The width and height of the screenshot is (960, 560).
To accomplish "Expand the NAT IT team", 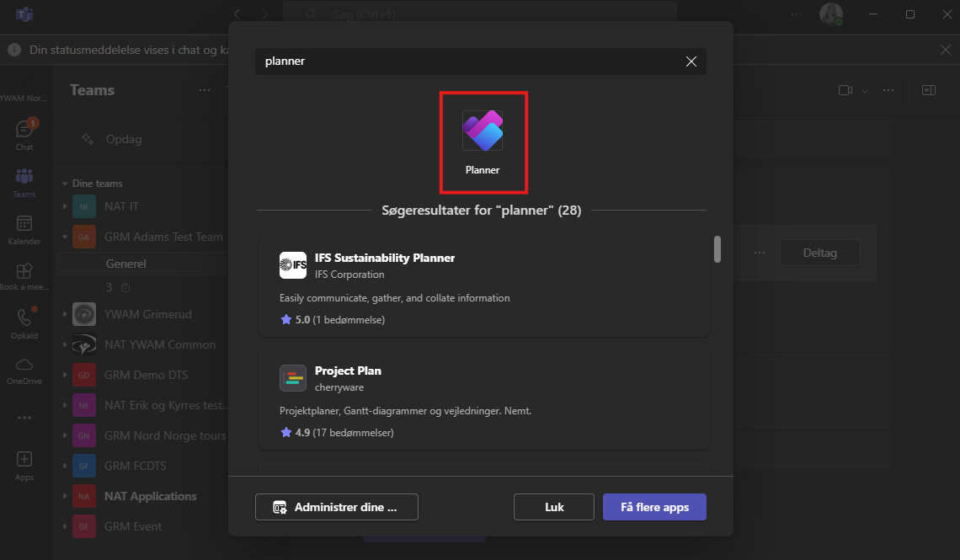I will (65, 206).
